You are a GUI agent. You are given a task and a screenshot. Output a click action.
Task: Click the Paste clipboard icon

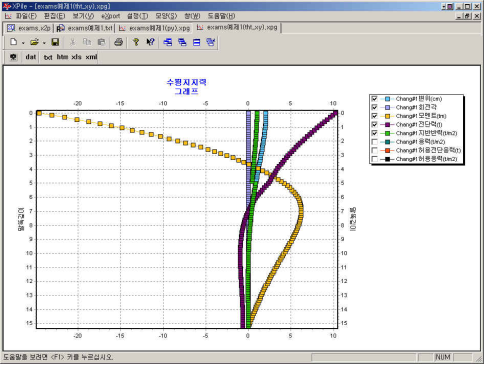point(101,42)
